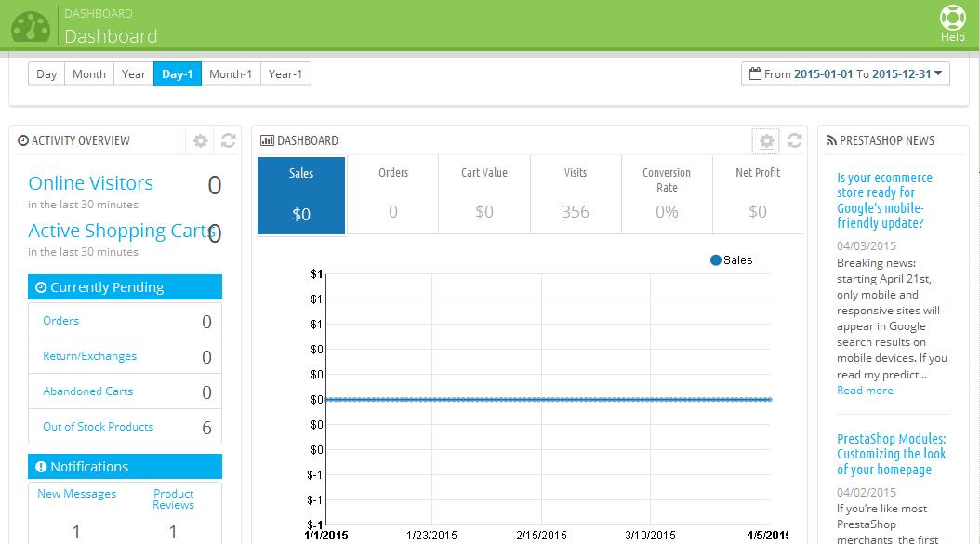Screen dimensions: 980x544
Task: Click the calendar icon in date range
Action: point(755,73)
